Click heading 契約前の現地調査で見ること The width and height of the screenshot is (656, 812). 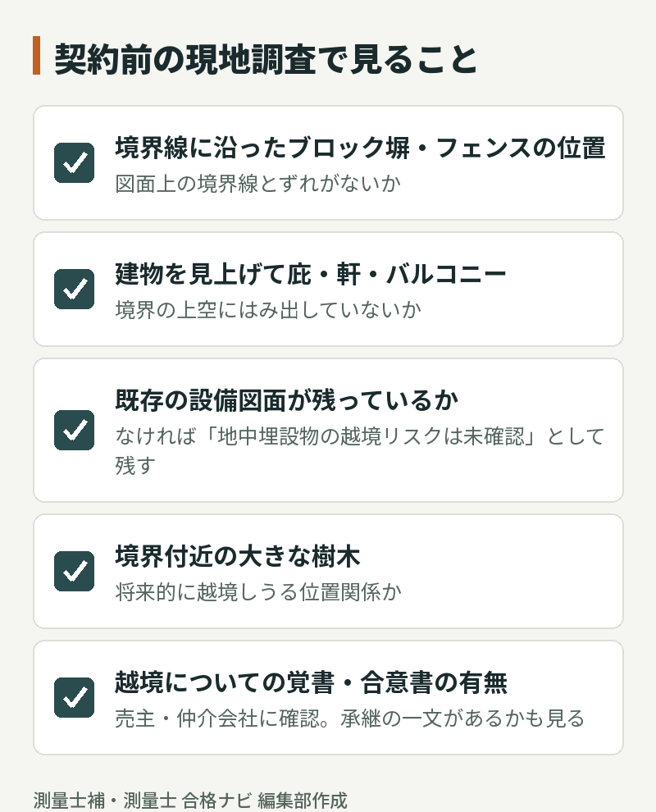tap(266, 58)
